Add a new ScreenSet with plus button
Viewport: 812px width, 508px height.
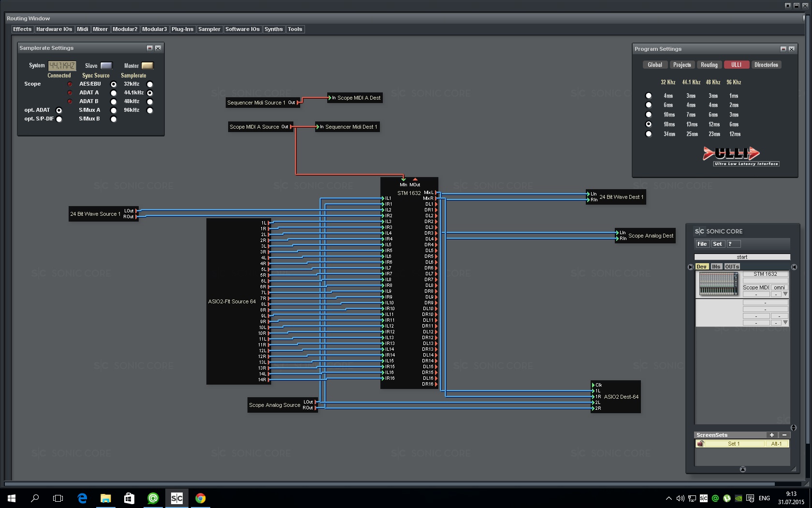point(772,435)
